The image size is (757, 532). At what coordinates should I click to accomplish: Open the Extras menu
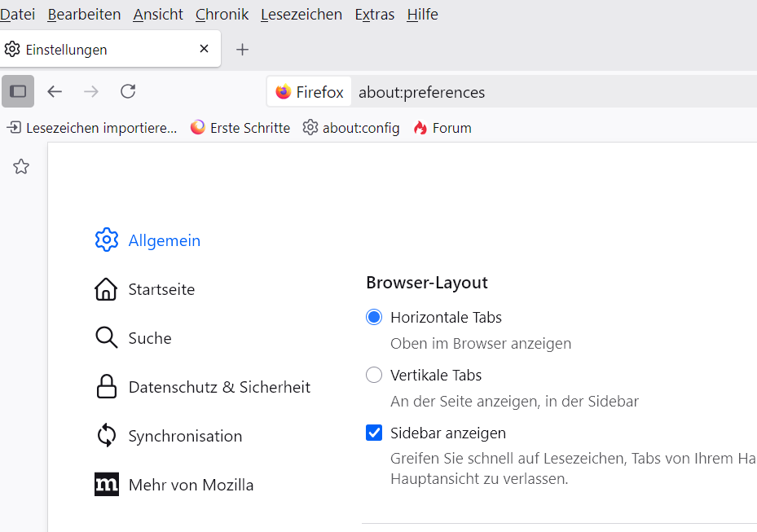pos(374,14)
